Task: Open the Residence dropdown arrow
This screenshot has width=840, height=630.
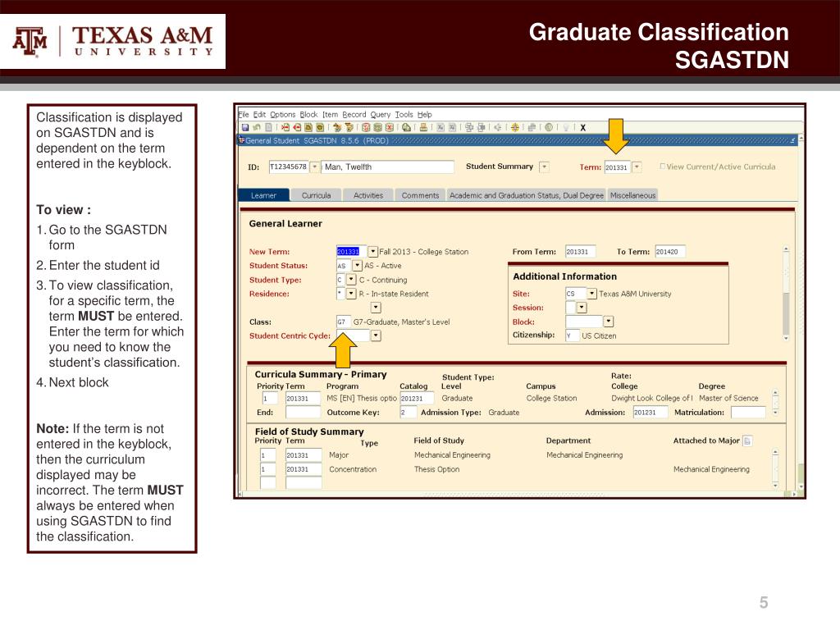Action: pos(351,294)
